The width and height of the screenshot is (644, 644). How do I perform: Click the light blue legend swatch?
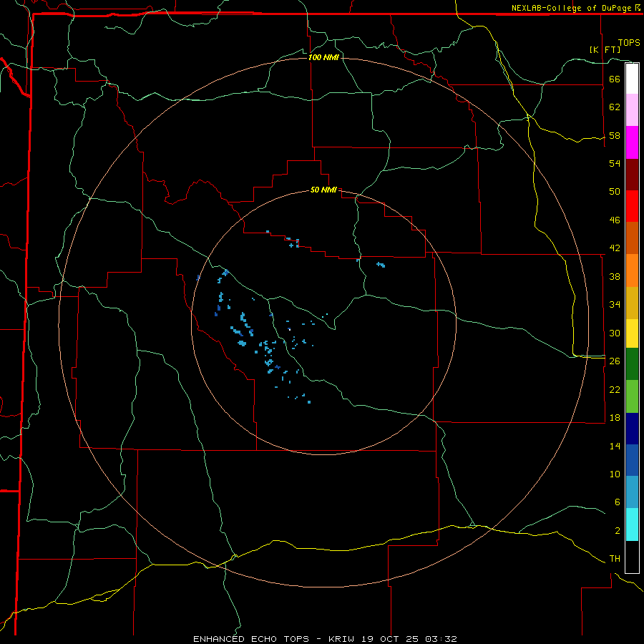point(632,492)
